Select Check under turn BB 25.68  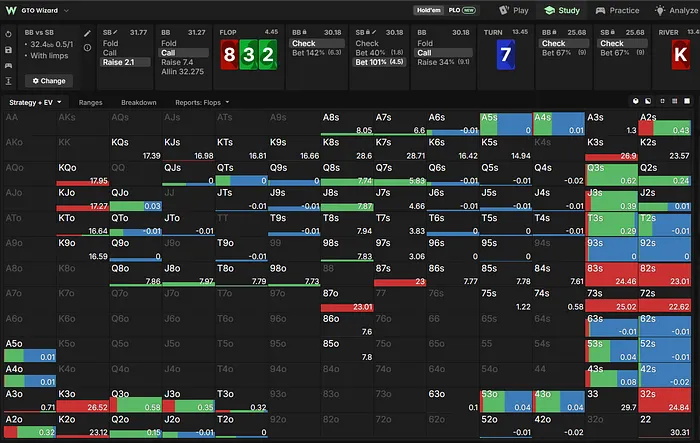(564, 43)
